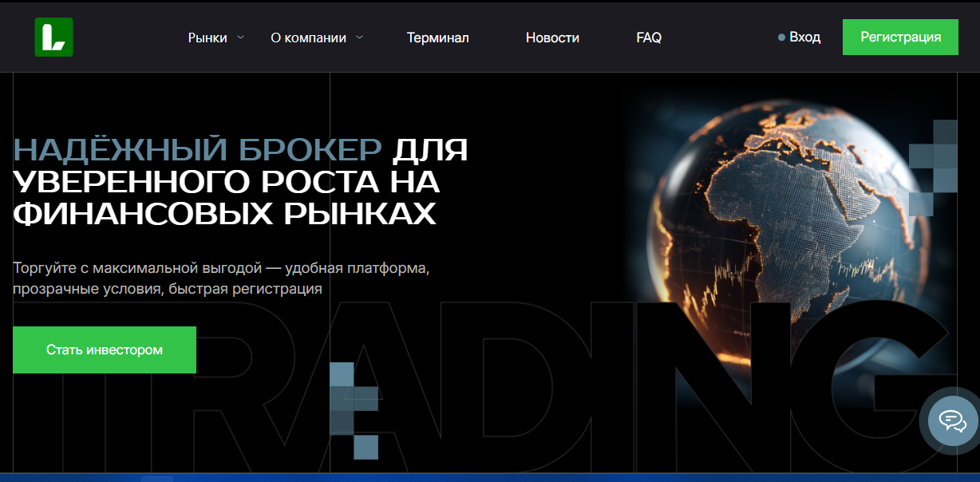Click the НАДЁЖНЫЙ БРОКЕР headline text
The width and height of the screenshot is (980, 482).
197,150
